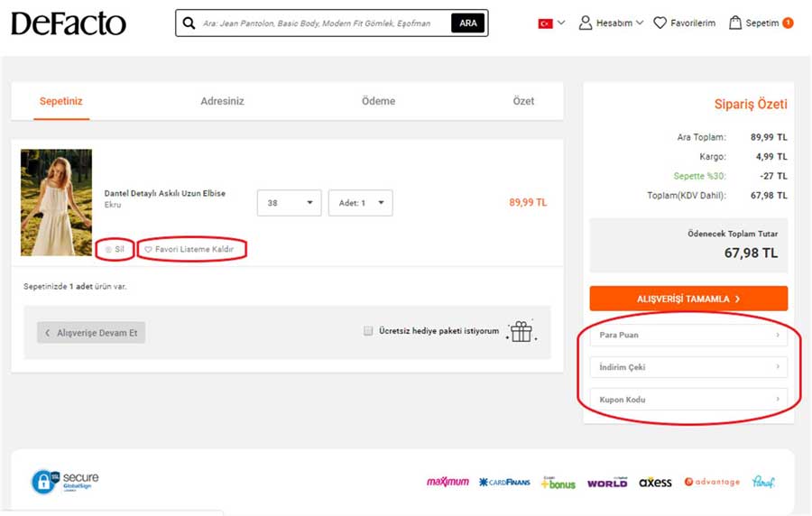Click Favori Listeme Kaldır link
812x516 pixels.
pyautogui.click(x=189, y=250)
